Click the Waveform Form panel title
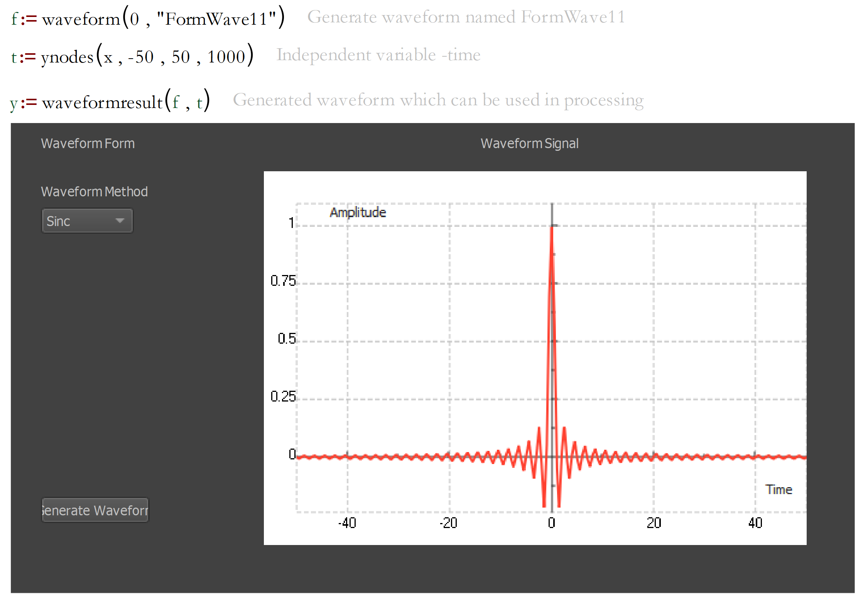868x594 pixels. (88, 143)
